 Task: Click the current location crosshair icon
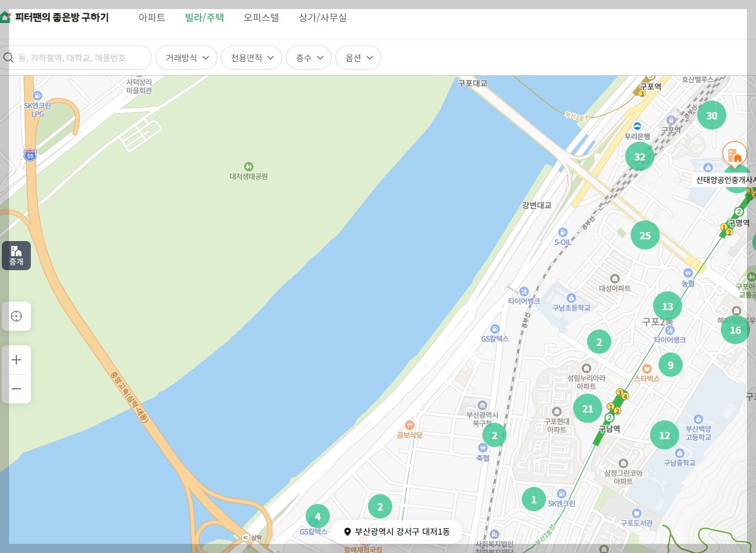pyautogui.click(x=16, y=316)
